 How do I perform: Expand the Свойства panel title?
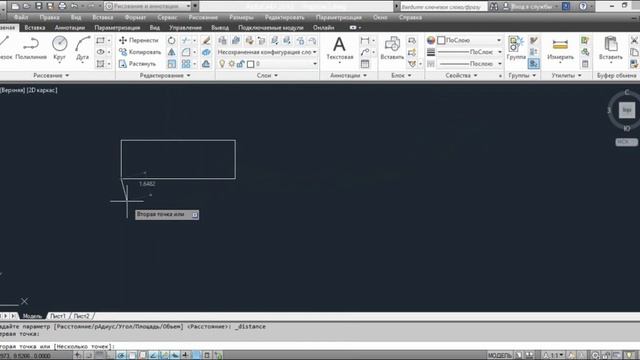click(461, 76)
